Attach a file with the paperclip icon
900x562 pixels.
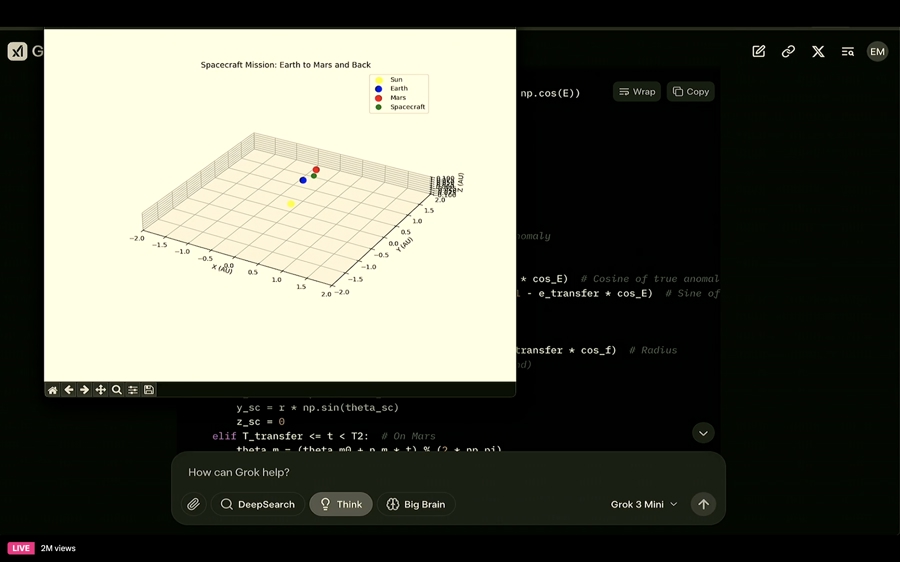(x=193, y=505)
